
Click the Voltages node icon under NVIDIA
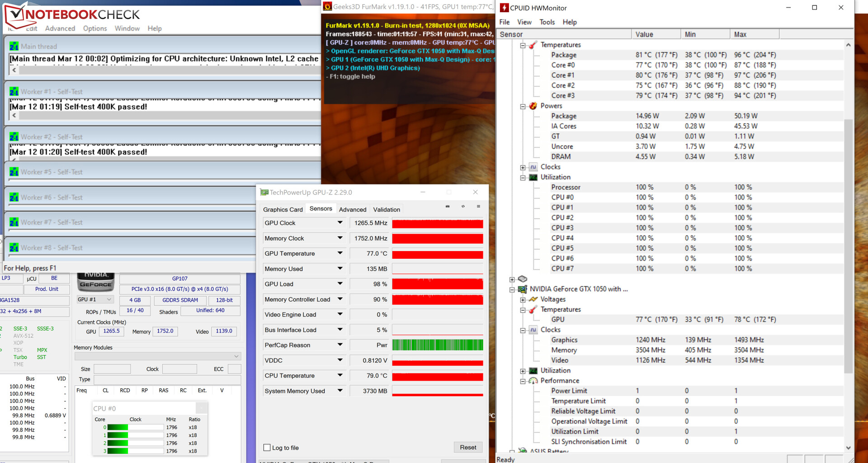click(533, 299)
